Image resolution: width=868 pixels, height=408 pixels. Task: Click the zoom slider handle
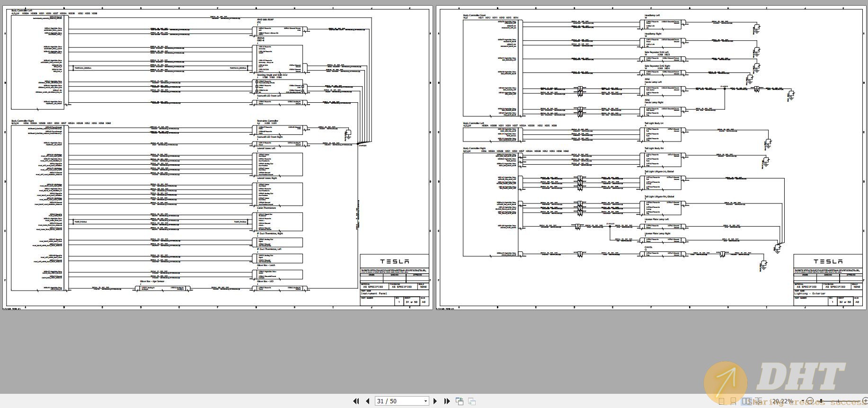pyautogui.click(x=821, y=401)
